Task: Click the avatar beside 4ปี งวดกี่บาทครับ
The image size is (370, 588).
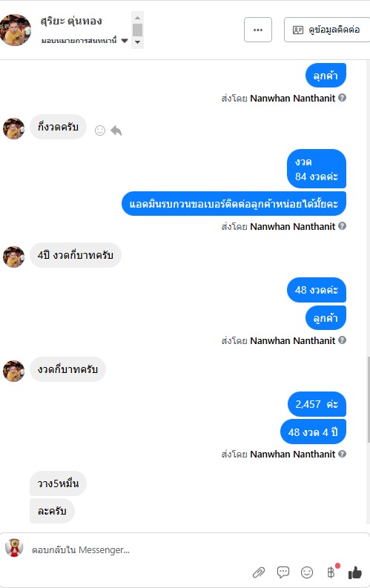Action: (14, 257)
